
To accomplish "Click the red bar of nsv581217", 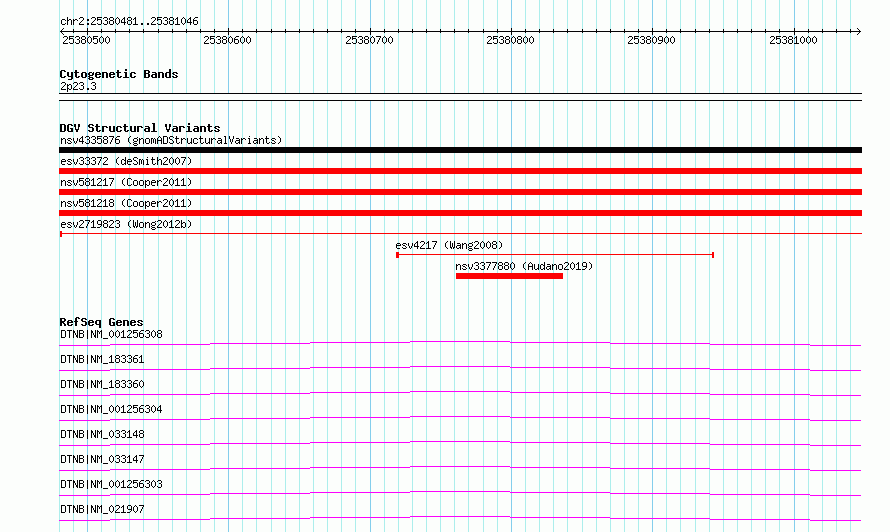I will [x=460, y=192].
